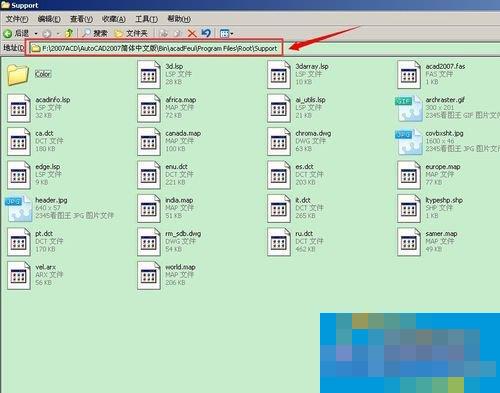Select the Color folder
The height and width of the screenshot is (393, 500).
click(18, 75)
